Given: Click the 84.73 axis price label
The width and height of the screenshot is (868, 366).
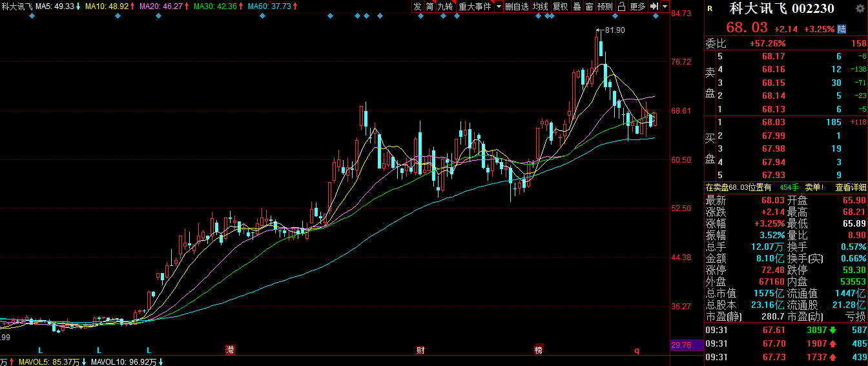Looking at the screenshot, I should pyautogui.click(x=682, y=14).
